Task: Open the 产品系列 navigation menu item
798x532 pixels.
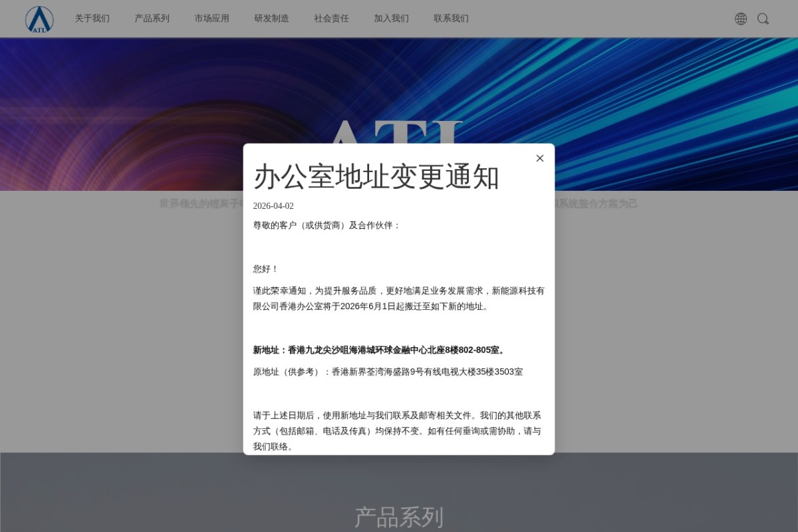Action: pos(152,19)
